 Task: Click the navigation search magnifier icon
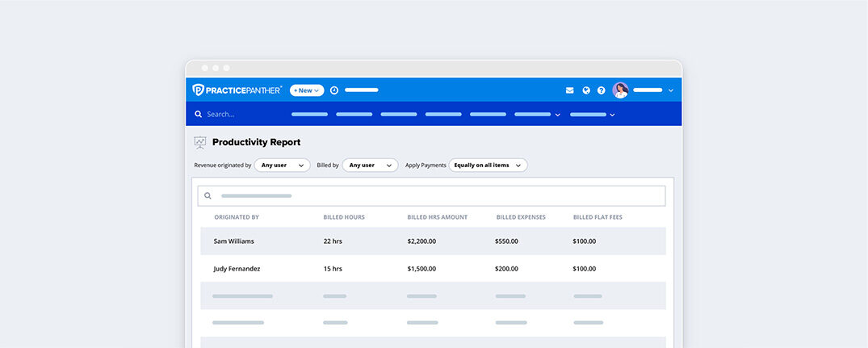click(198, 114)
